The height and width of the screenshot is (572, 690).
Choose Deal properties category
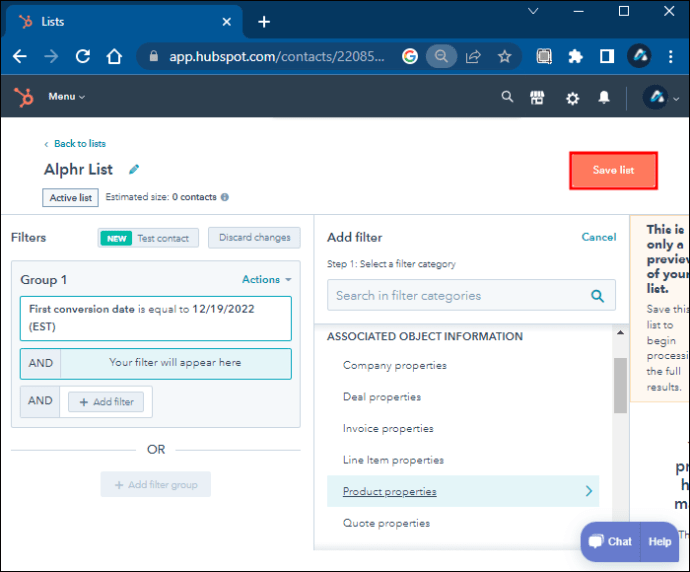point(382,397)
